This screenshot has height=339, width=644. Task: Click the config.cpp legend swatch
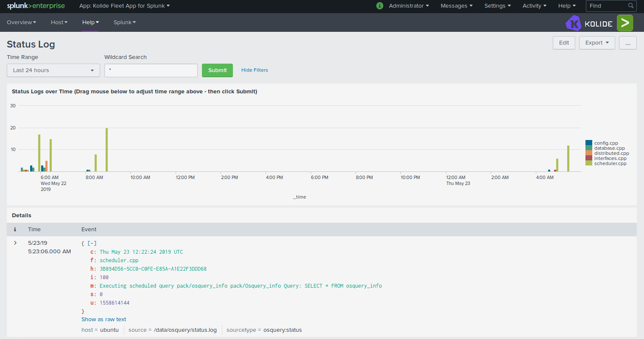click(589, 143)
